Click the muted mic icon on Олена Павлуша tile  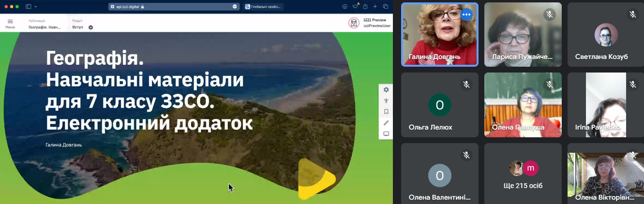tap(550, 85)
